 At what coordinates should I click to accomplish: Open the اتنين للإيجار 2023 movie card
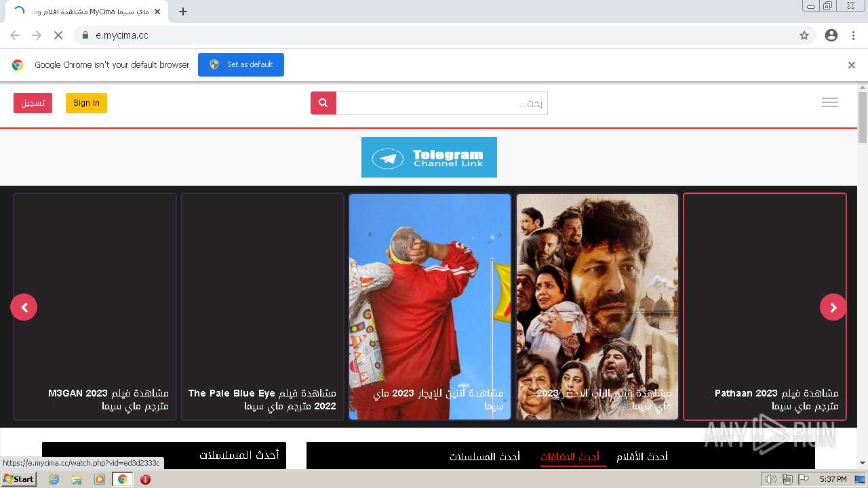point(430,307)
